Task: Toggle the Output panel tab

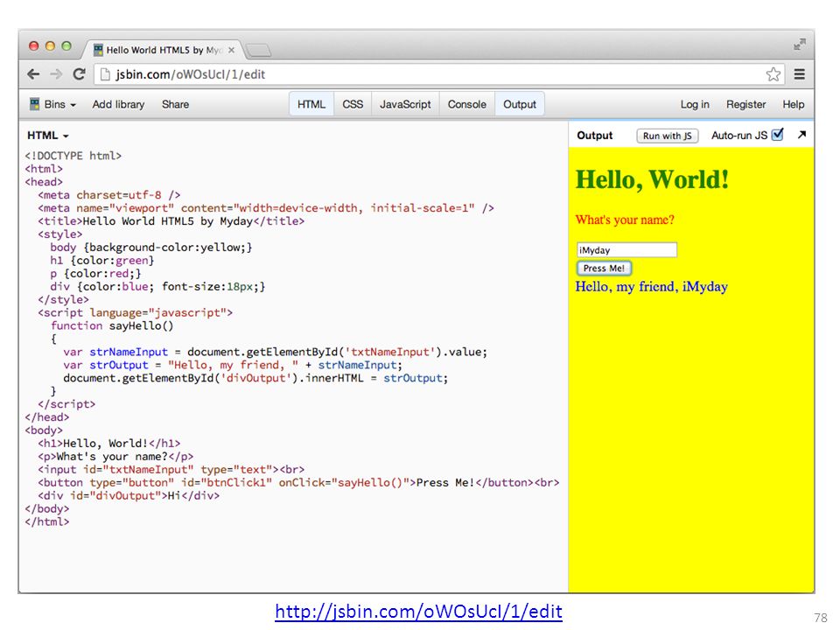Action: (x=519, y=104)
